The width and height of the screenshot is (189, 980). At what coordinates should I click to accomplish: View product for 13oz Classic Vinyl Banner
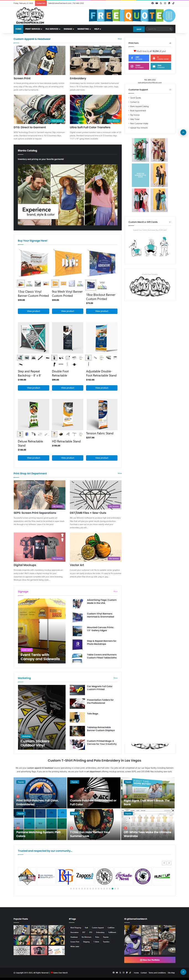tap(33, 311)
